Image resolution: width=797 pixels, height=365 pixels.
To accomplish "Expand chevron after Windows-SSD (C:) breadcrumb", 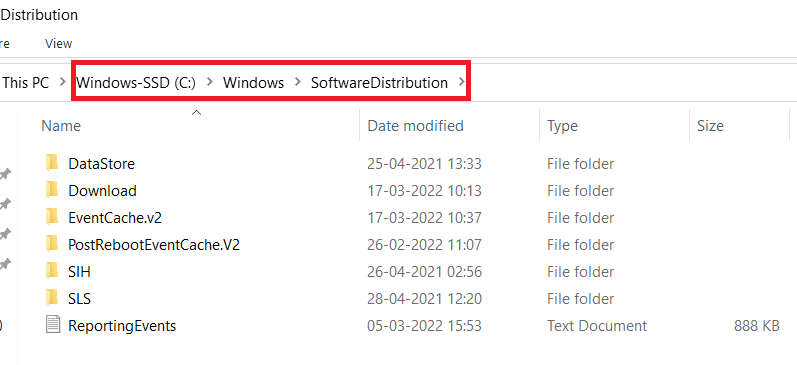I will tap(210, 82).
